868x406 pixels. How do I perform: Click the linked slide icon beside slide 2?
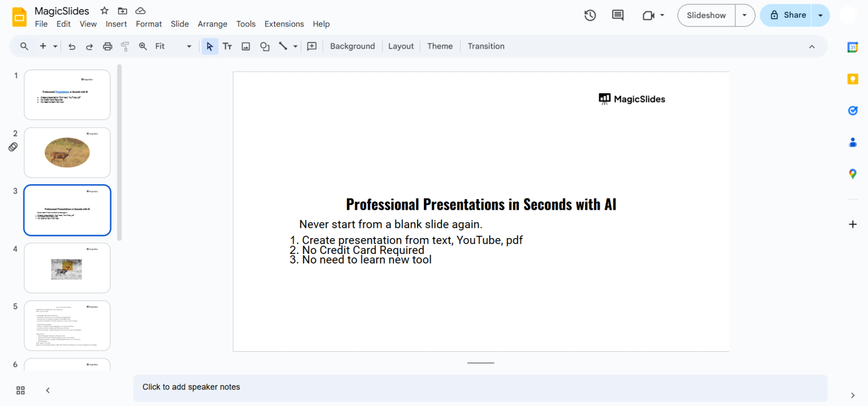pos(13,147)
